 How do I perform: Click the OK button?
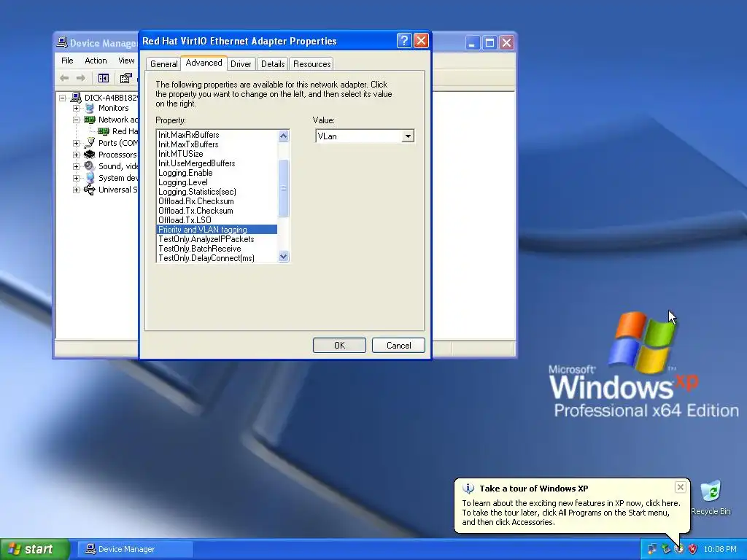[340, 345]
